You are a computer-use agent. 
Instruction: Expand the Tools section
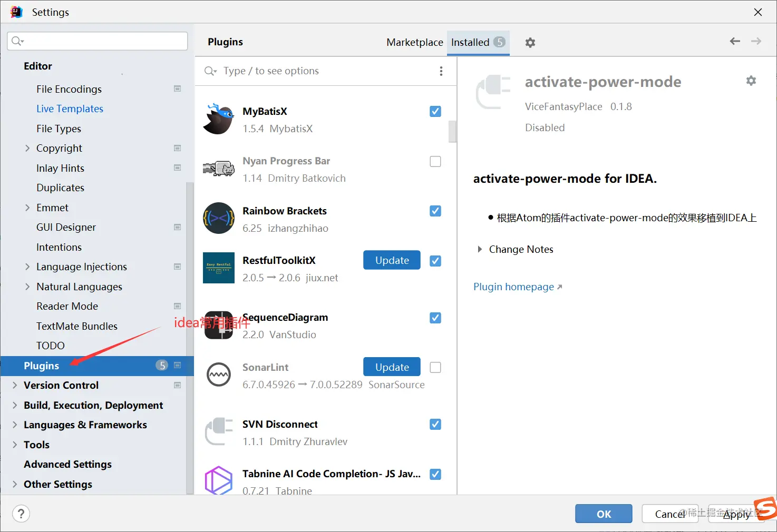pos(15,445)
